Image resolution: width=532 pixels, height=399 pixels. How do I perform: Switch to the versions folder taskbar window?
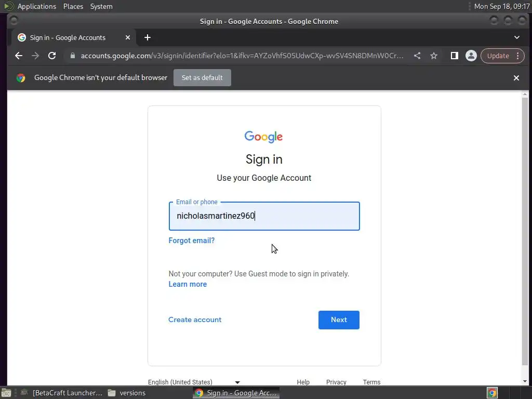pos(127,393)
